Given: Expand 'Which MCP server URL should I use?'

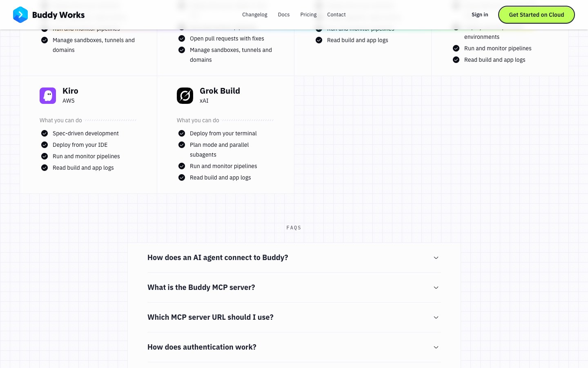Looking at the screenshot, I should pyautogui.click(x=294, y=317).
